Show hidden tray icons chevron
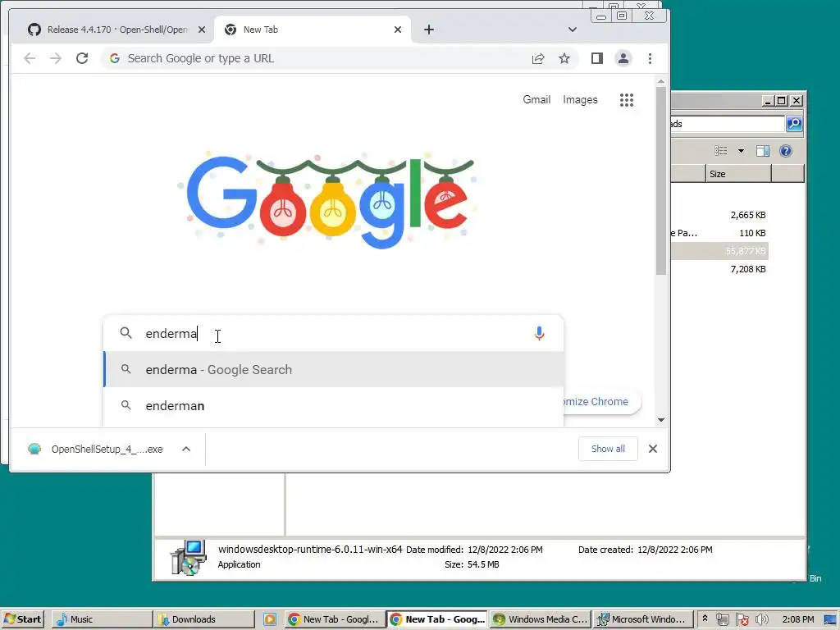The image size is (840, 630). (705, 619)
